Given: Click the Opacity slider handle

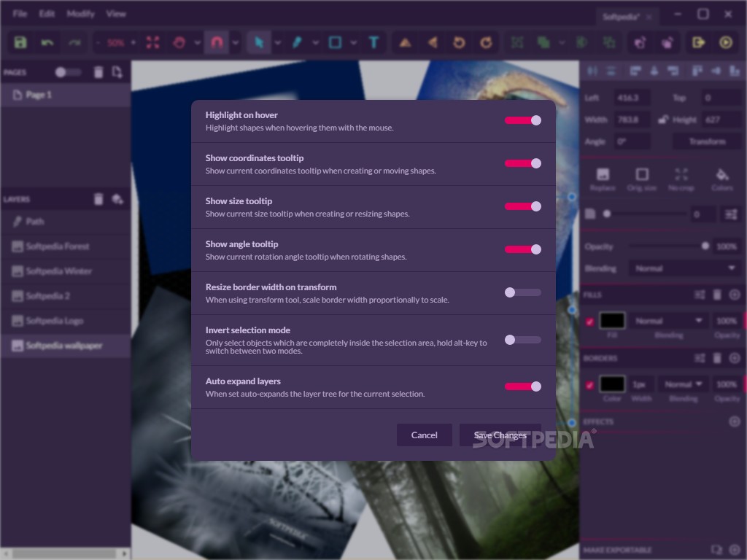Looking at the screenshot, I should [x=705, y=246].
